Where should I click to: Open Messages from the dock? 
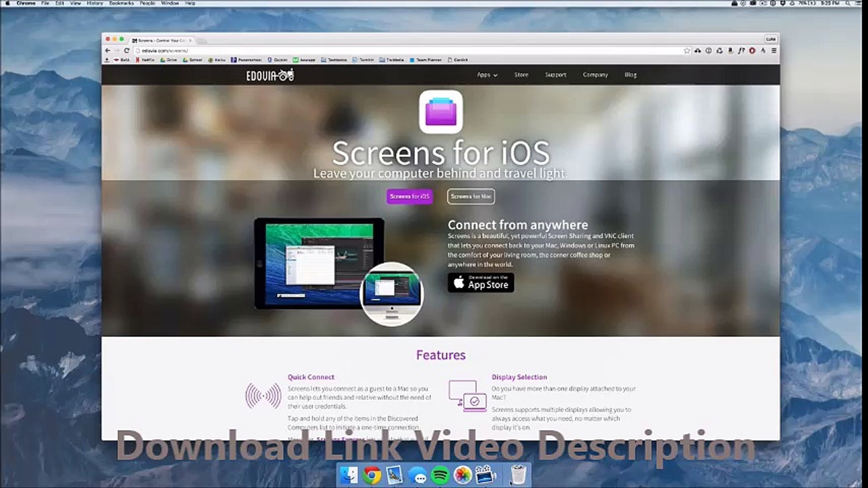[x=418, y=475]
